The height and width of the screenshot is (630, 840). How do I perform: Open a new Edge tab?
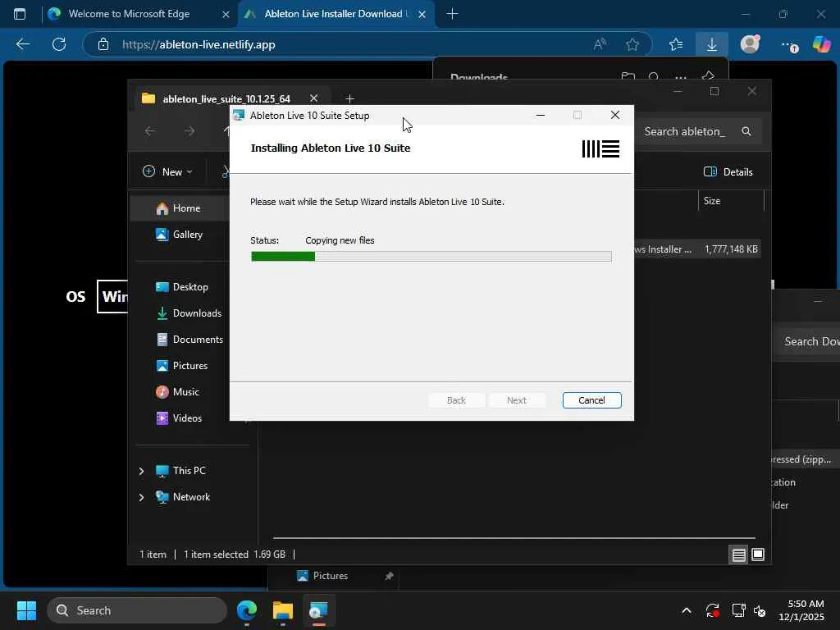pos(452,14)
